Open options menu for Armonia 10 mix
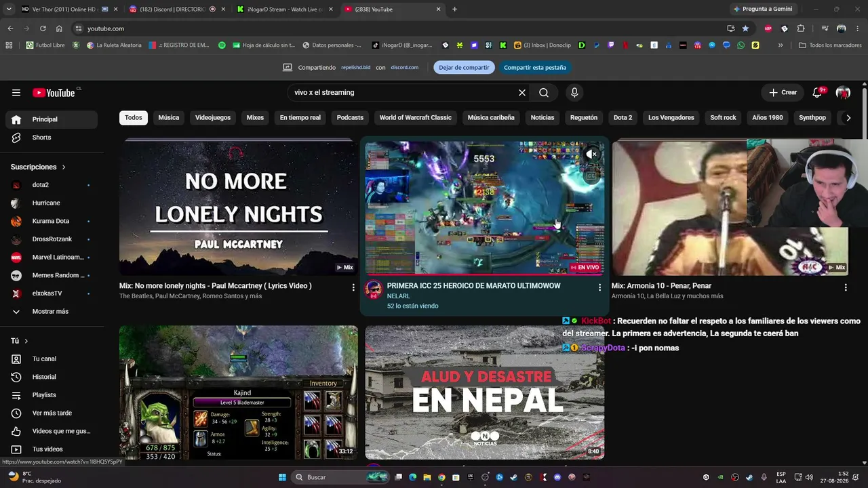The width and height of the screenshot is (868, 488). 846,287
